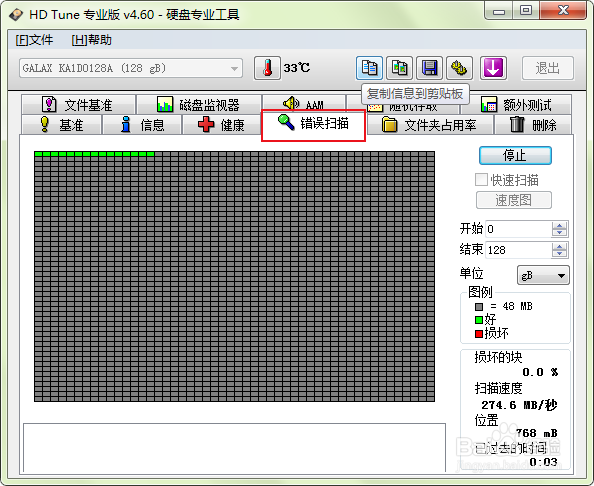594x486 pixels.
Task: Click the 开始 value input field
Action: pyautogui.click(x=518, y=229)
